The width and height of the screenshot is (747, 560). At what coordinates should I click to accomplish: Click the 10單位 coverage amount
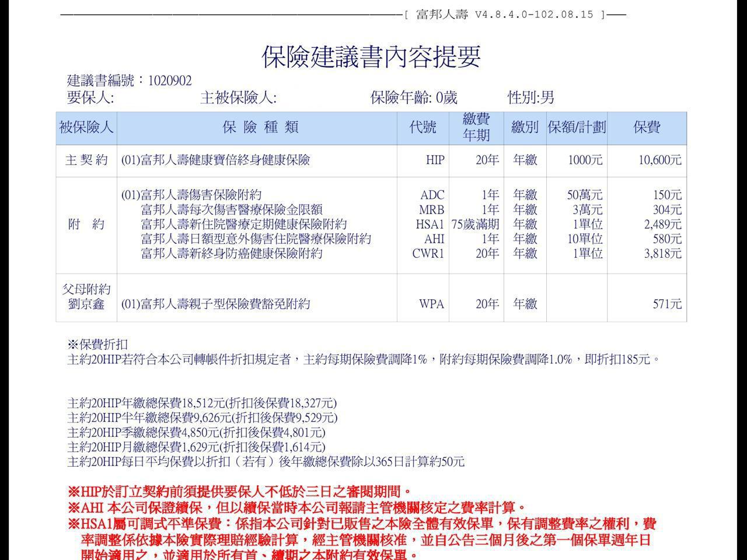[585, 239]
